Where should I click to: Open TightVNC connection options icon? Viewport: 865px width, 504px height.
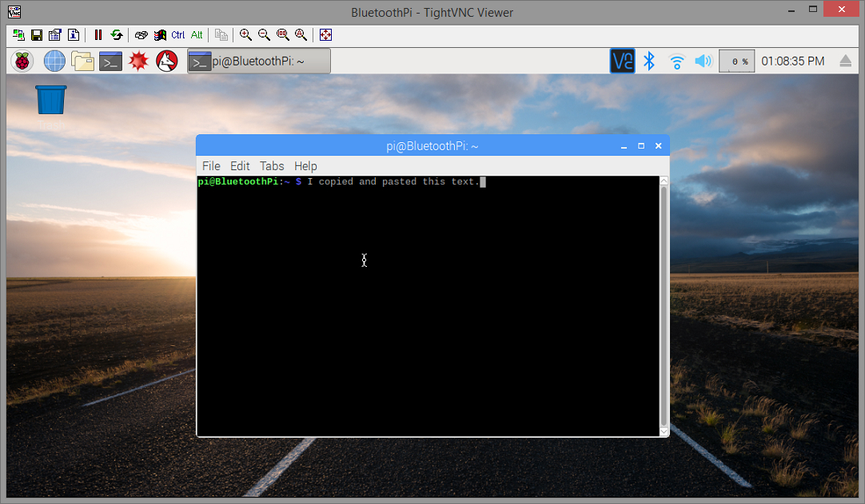54,34
